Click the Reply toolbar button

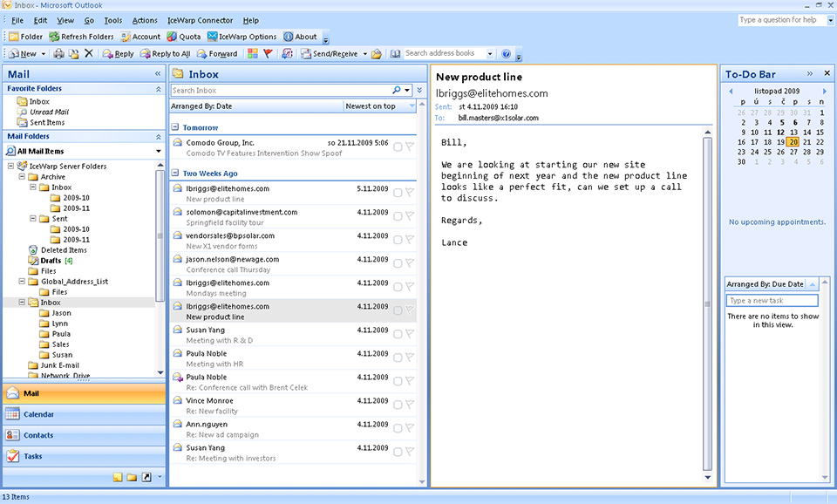[118, 54]
